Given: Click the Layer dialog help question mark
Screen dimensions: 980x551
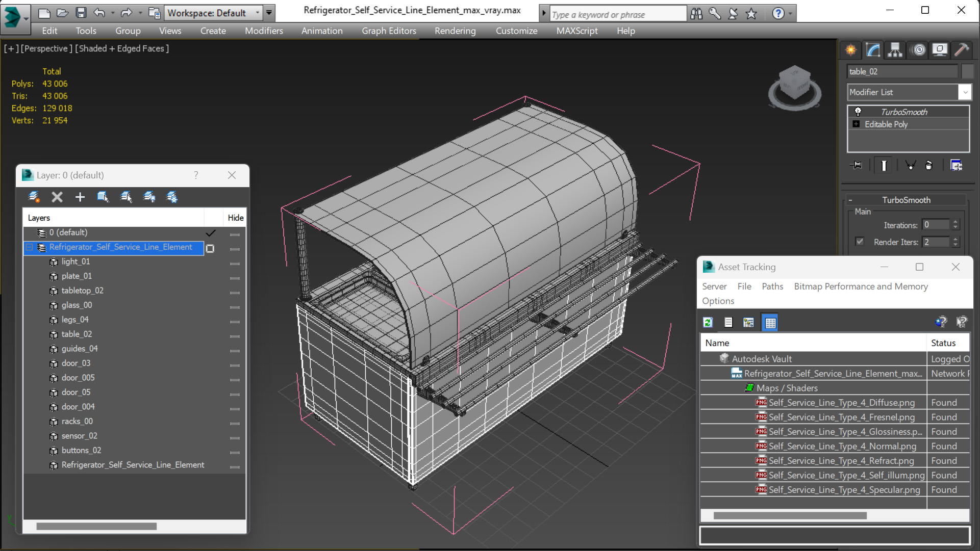Looking at the screenshot, I should (x=196, y=175).
